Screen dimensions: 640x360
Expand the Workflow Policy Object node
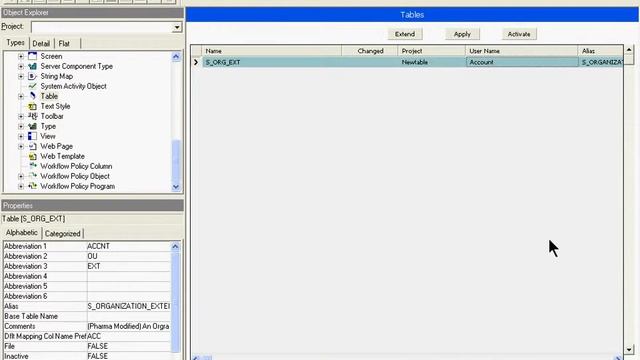tap(20, 176)
